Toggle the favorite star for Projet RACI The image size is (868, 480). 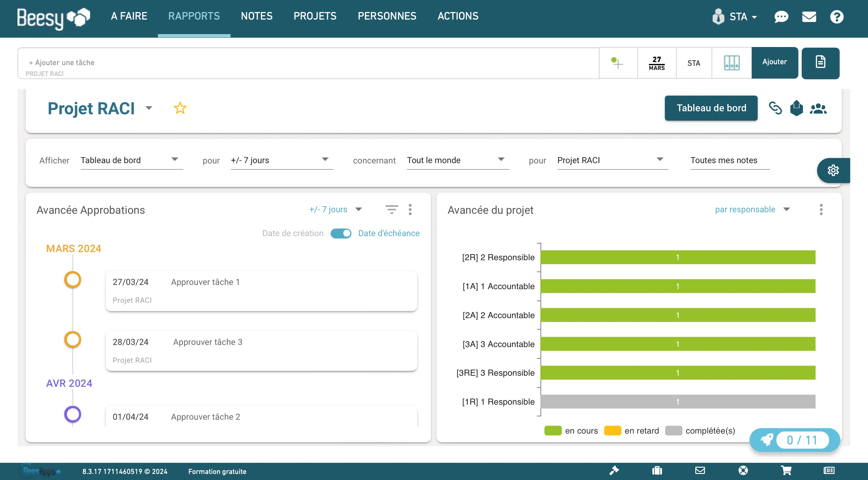[180, 108]
